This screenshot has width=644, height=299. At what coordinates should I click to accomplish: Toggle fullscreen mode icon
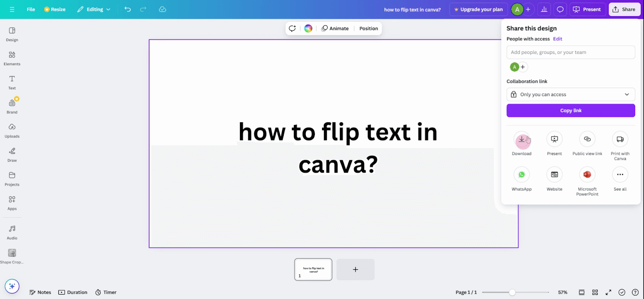[x=609, y=292]
